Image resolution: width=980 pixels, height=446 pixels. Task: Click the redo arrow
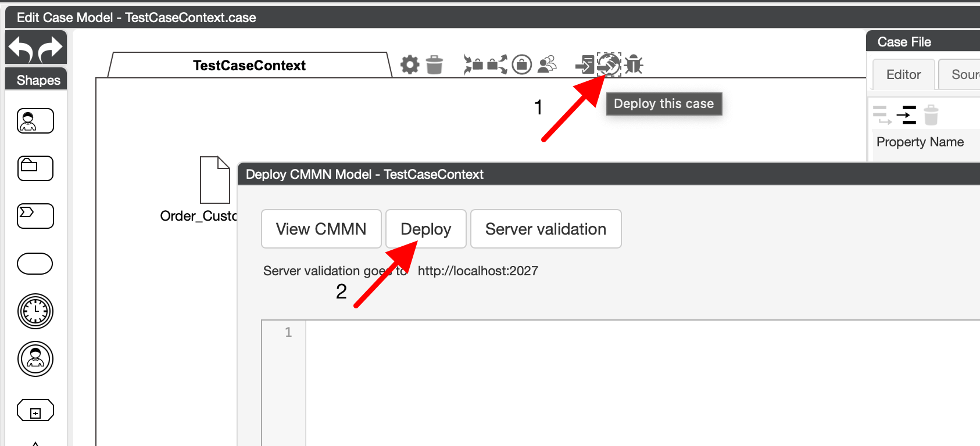(51, 49)
